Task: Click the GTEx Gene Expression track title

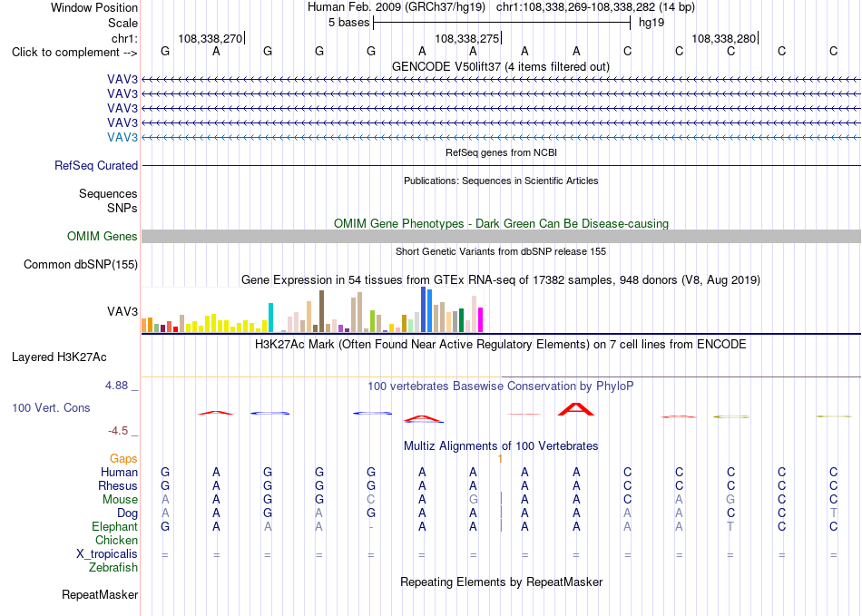Action: click(x=500, y=279)
